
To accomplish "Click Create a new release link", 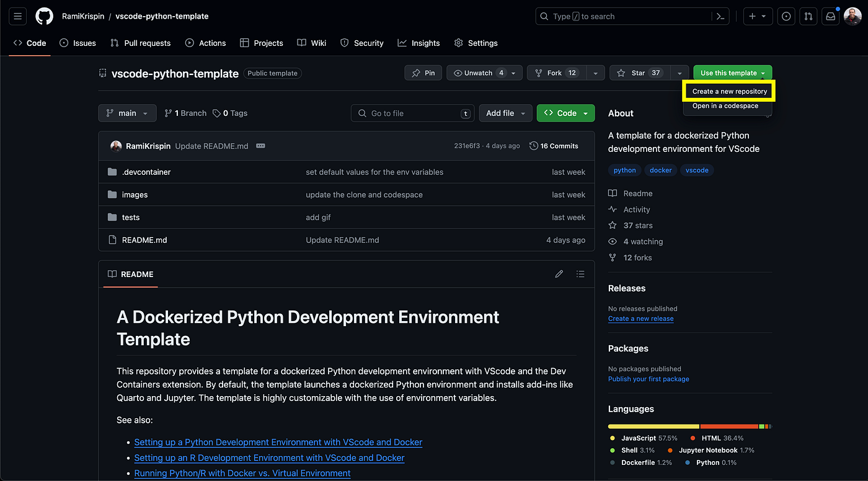I will coord(640,319).
